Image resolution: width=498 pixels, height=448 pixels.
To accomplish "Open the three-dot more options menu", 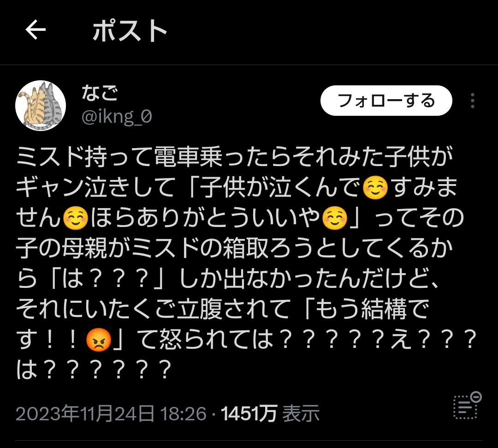I will [x=473, y=101].
